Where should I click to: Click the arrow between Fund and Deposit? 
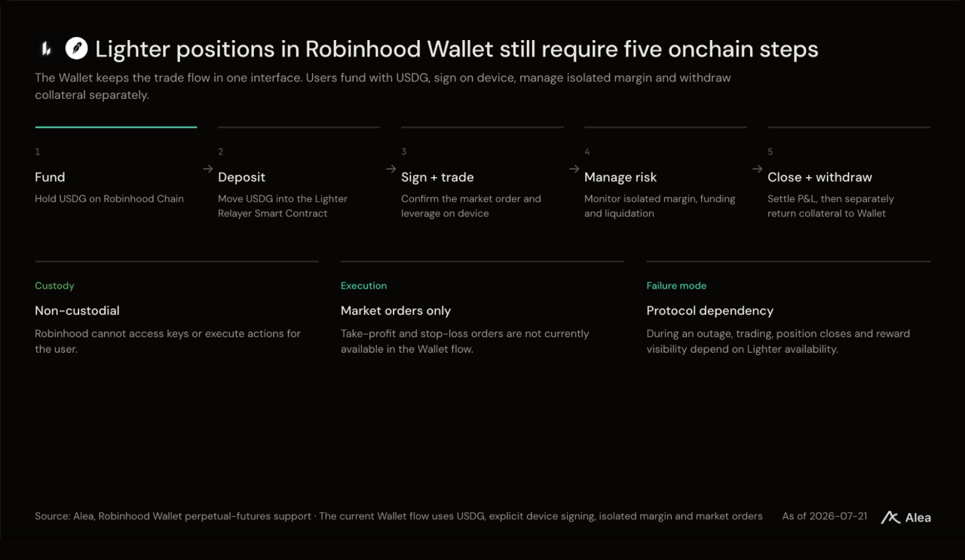pos(207,170)
